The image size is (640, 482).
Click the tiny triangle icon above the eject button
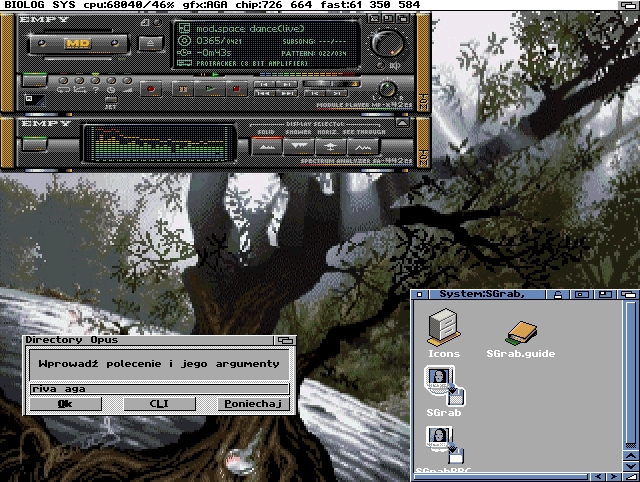(x=144, y=23)
